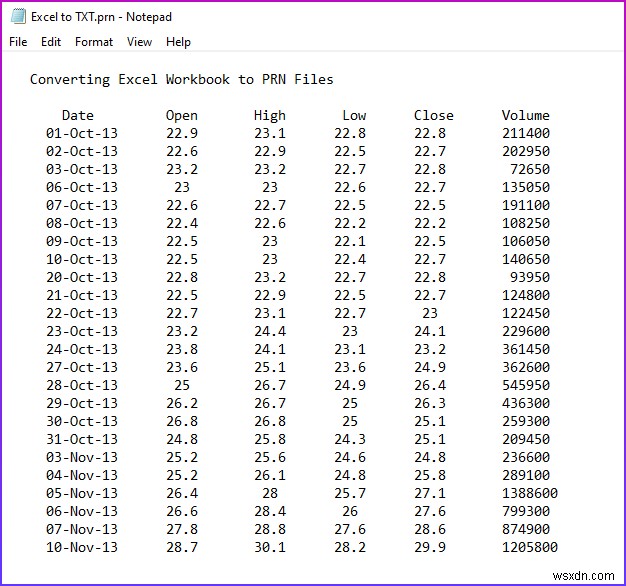Click the volume value '229600'
The image size is (626, 586).
pyautogui.click(x=526, y=331)
